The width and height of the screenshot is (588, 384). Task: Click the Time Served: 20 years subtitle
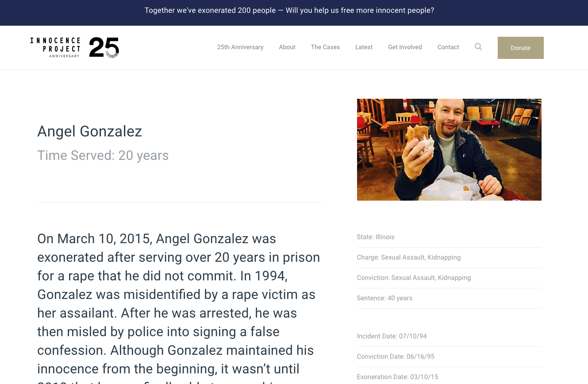(x=103, y=155)
